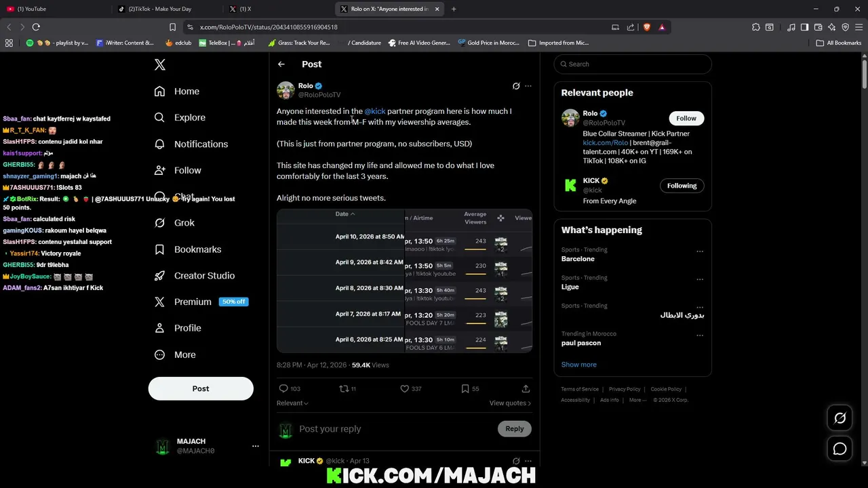Viewport: 868px width, 488px height.
Task: Open the Gold Price in Morocco bookmark
Action: [488, 43]
